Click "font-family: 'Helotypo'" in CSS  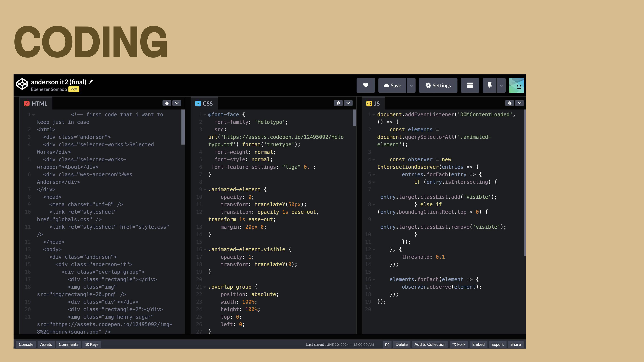[x=251, y=122]
